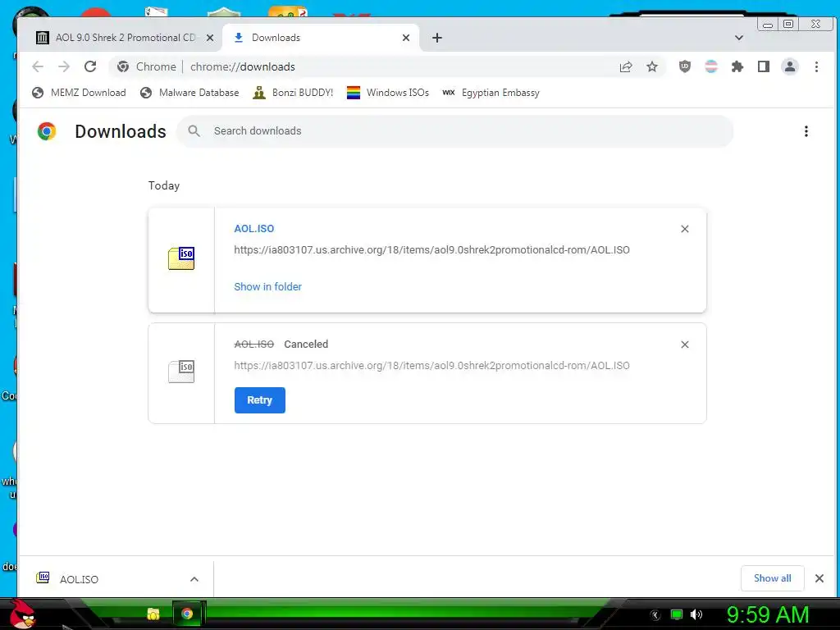840x630 pixels.
Task: Open File Explorer from taskbar
Action: (153, 614)
